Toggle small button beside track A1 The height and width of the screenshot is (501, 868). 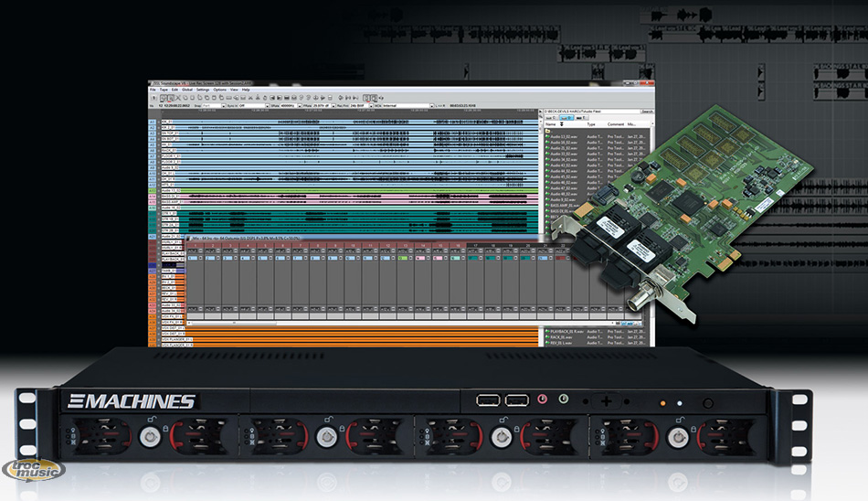tap(159, 122)
